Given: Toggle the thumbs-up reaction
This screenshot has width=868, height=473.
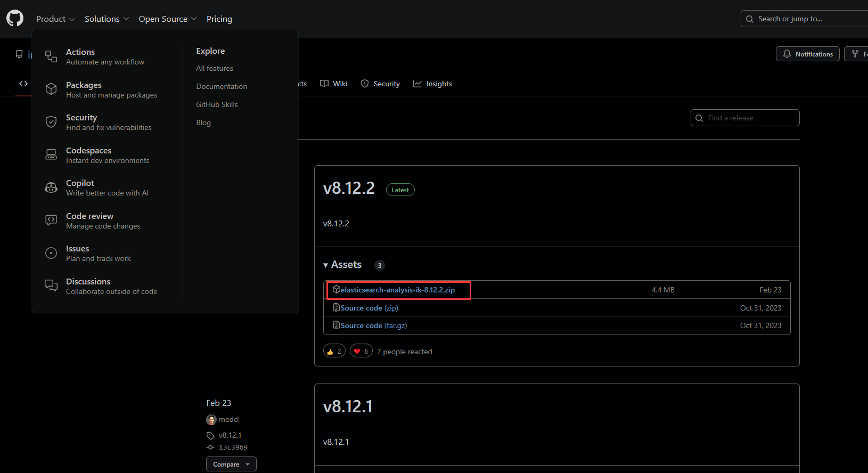Looking at the screenshot, I should pos(334,351).
